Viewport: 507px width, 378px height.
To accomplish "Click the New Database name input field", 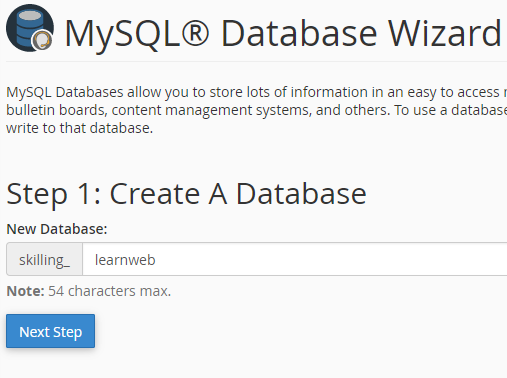I will 295,259.
